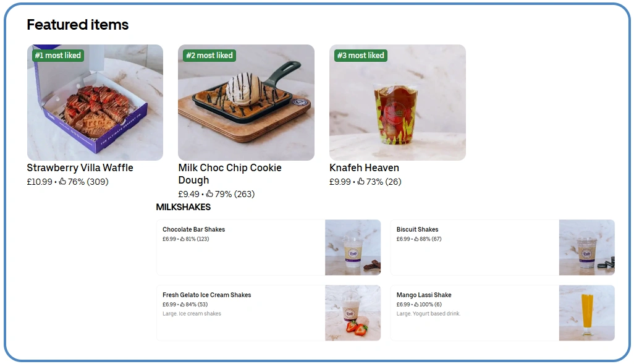The image size is (634, 364).
Task: Open the Chocolate Bar Shakes item
Action: point(268,248)
